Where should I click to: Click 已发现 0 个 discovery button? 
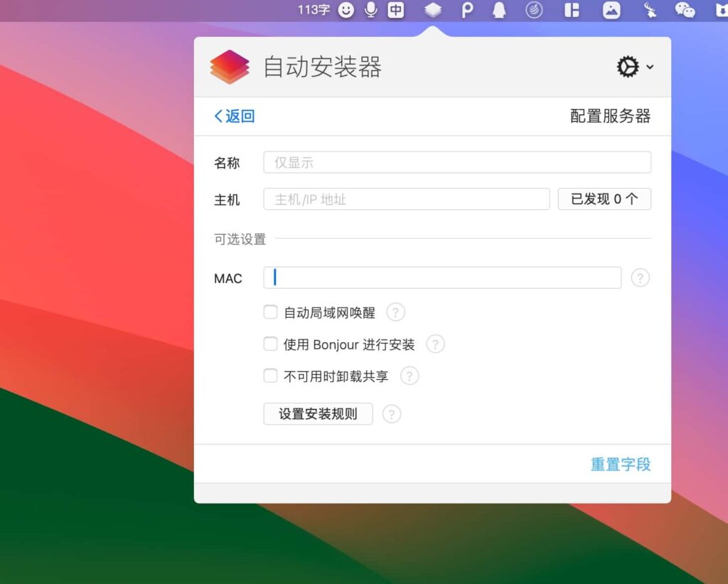click(604, 199)
